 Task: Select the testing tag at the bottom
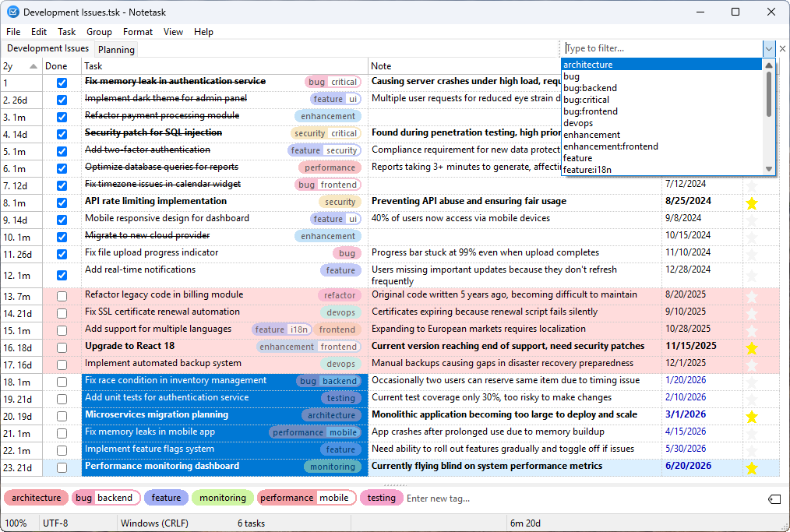(x=381, y=497)
